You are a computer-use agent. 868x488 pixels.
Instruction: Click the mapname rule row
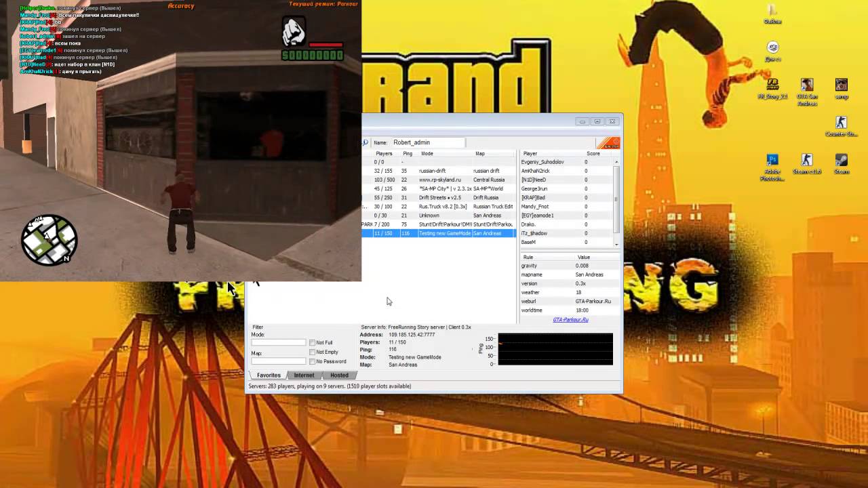[570, 274]
